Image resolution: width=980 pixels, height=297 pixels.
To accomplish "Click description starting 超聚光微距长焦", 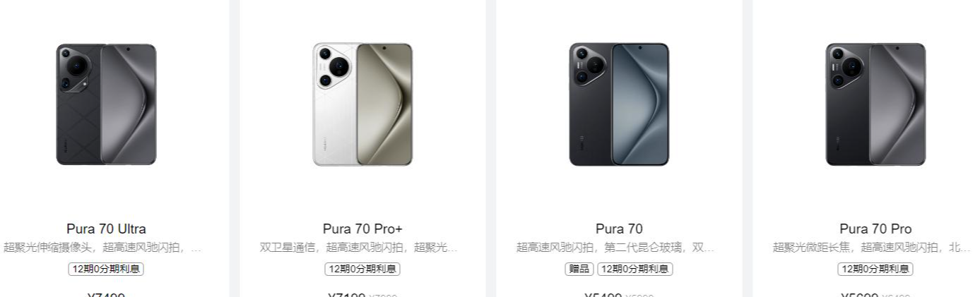I will [x=872, y=248].
